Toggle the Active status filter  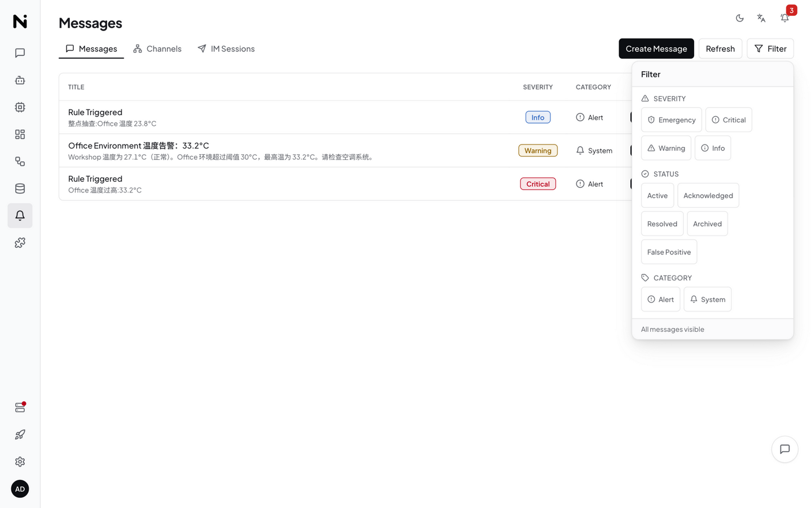coord(657,195)
